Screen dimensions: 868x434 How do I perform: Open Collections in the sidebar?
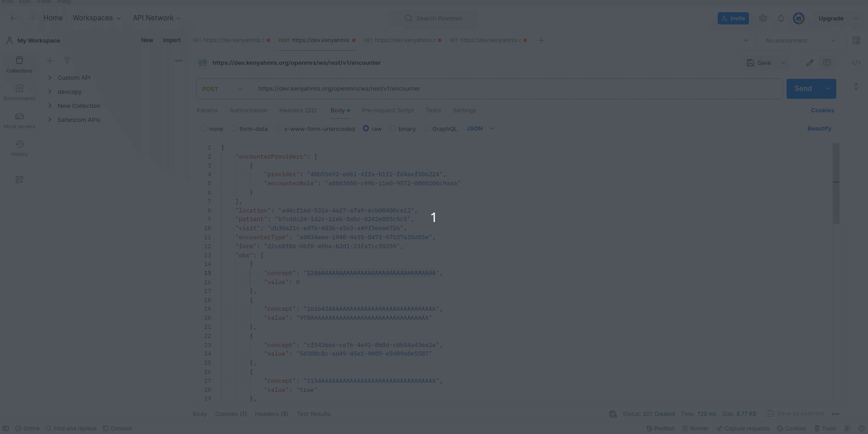coord(19,65)
